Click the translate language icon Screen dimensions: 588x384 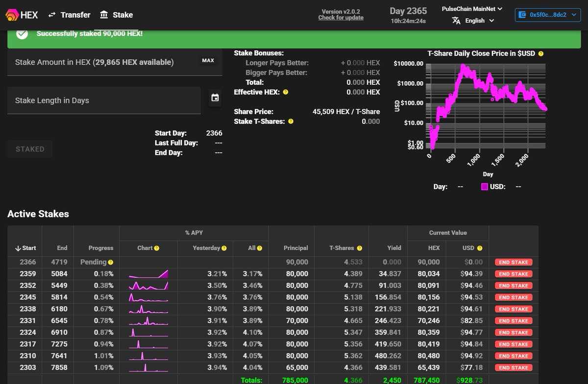[456, 21]
